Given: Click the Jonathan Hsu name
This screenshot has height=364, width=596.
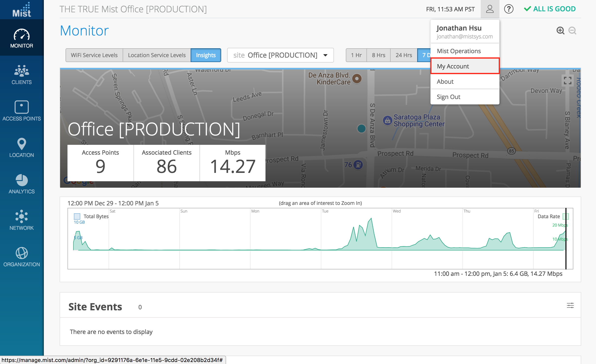Looking at the screenshot, I should tap(459, 28).
